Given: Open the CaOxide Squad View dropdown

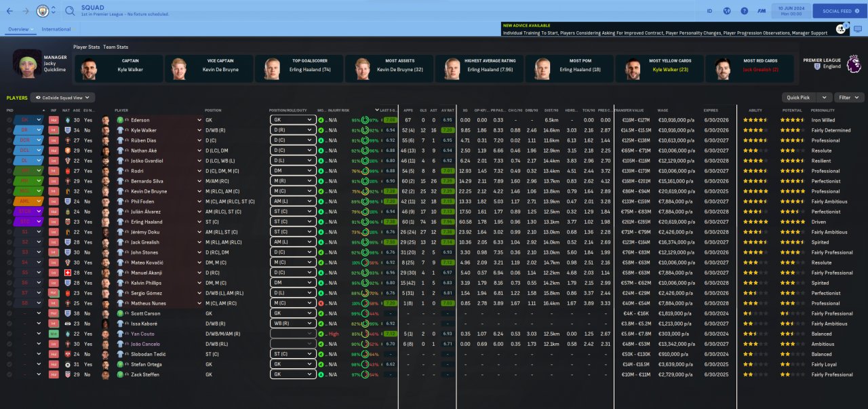Looking at the screenshot, I should [63, 98].
